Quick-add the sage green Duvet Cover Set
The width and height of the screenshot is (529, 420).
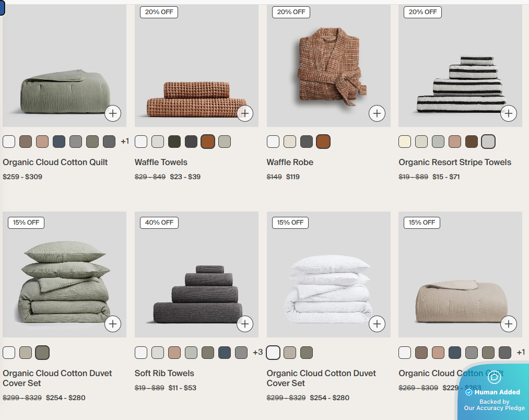[x=113, y=324]
